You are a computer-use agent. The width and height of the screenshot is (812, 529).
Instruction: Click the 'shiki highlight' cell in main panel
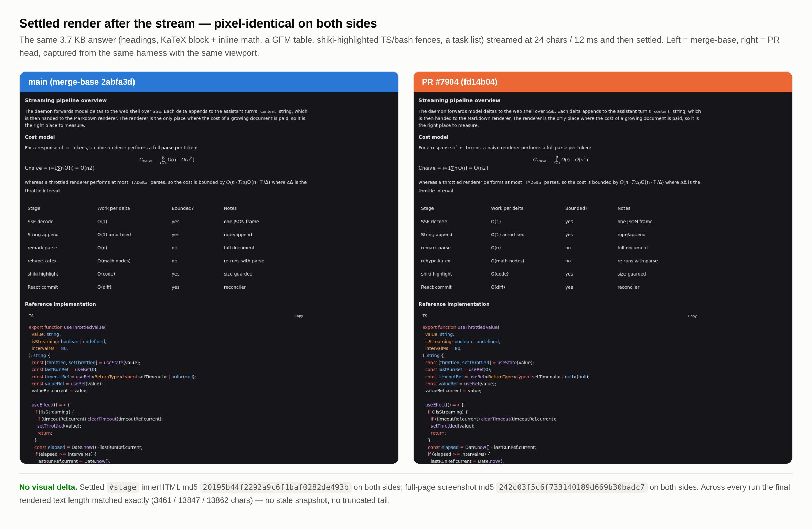coord(43,274)
